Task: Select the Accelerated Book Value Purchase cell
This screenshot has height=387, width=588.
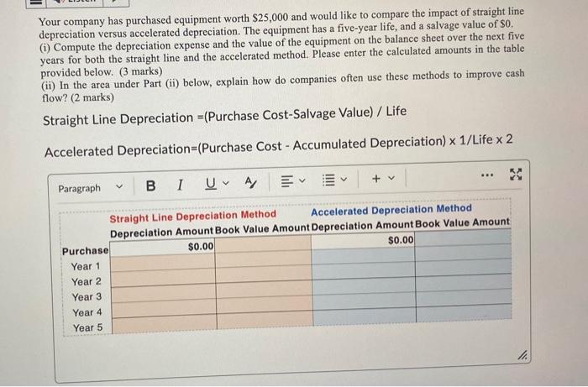Action: pyautogui.click(x=463, y=238)
